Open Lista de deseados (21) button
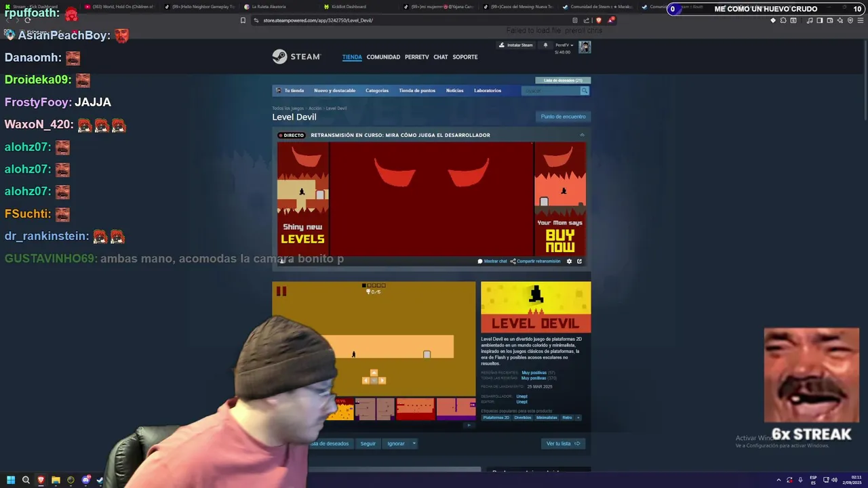 click(x=563, y=80)
